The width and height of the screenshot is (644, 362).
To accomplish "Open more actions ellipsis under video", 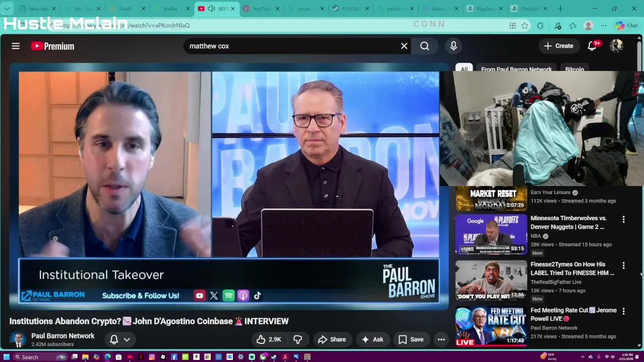I will point(441,339).
